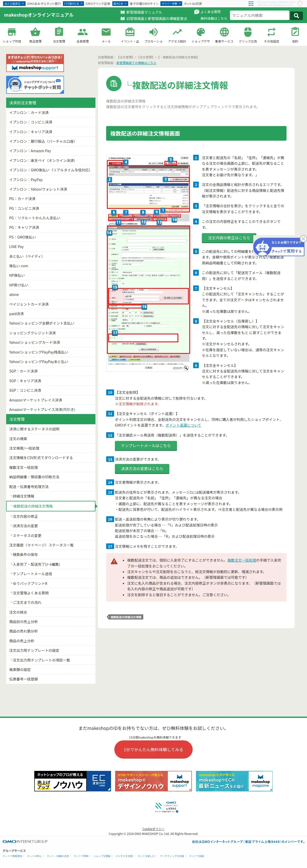
Task: Open └詳細注文情報 sidebar item
Action: 50,496
